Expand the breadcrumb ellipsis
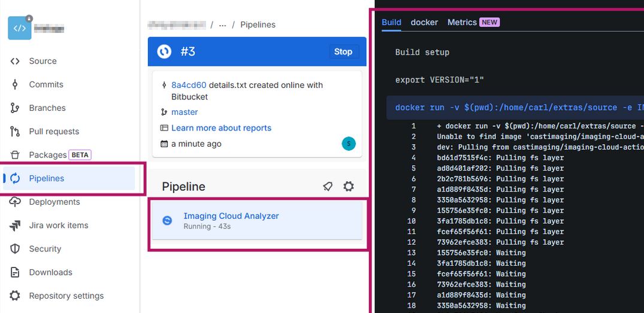The height and width of the screenshot is (313, 644). point(223,25)
